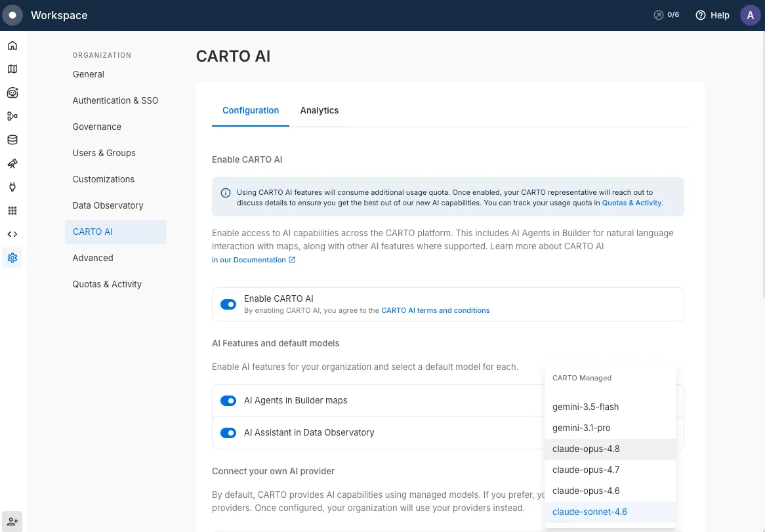This screenshot has width=765, height=532.
Task: Toggle AI Assistant in Data Observatory switch
Action: (x=228, y=433)
